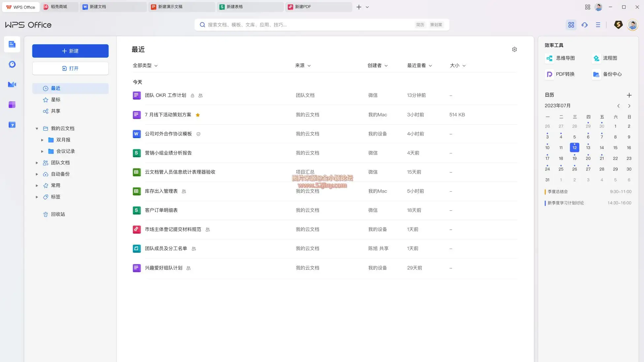Screen dimensions: 644x362
Task: Go to next month in calendar
Action: [x=629, y=106]
